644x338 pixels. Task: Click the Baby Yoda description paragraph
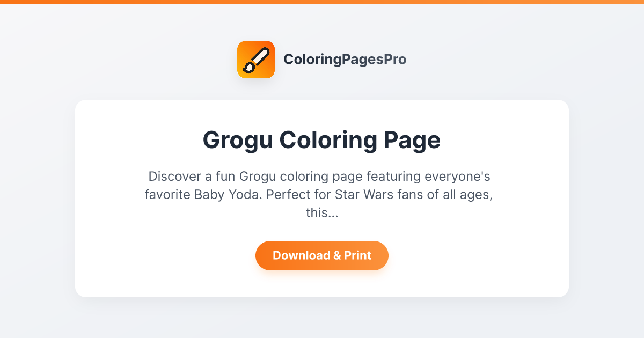(322, 194)
